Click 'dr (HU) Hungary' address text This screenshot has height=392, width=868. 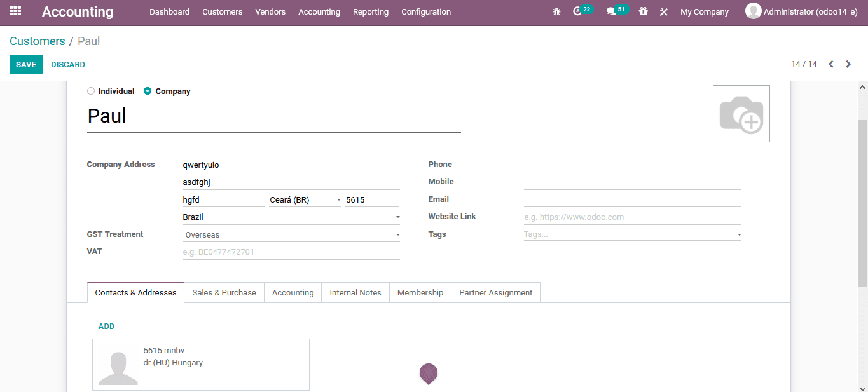tap(173, 363)
